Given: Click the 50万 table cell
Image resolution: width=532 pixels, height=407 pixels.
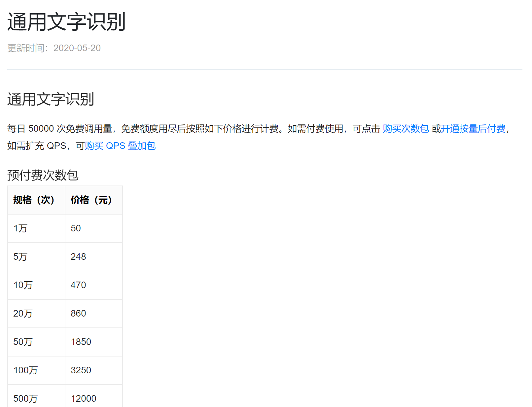Looking at the screenshot, I should pos(23,342).
